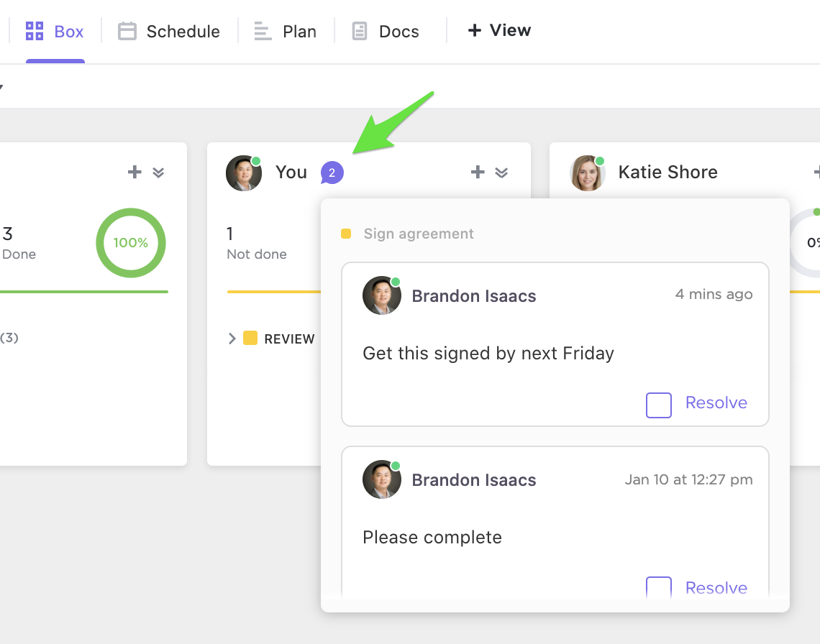Switch to the Schedule view tab

[x=170, y=32]
